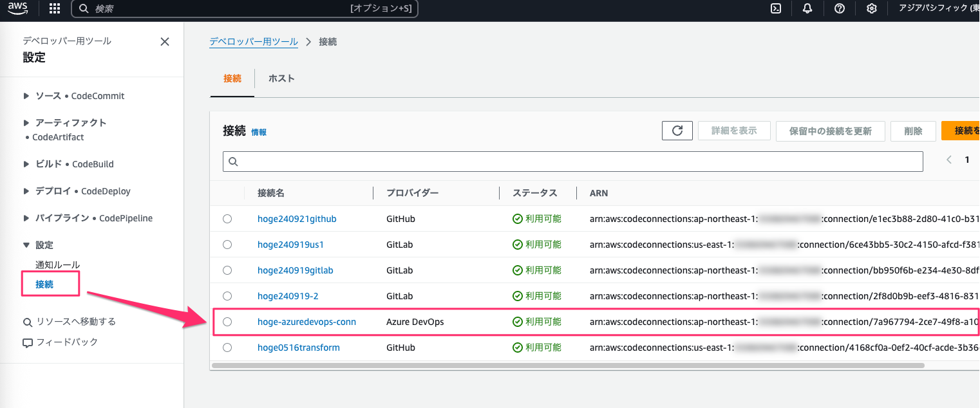Expand the ソース CodeCommit section
The image size is (980, 408).
click(x=26, y=96)
